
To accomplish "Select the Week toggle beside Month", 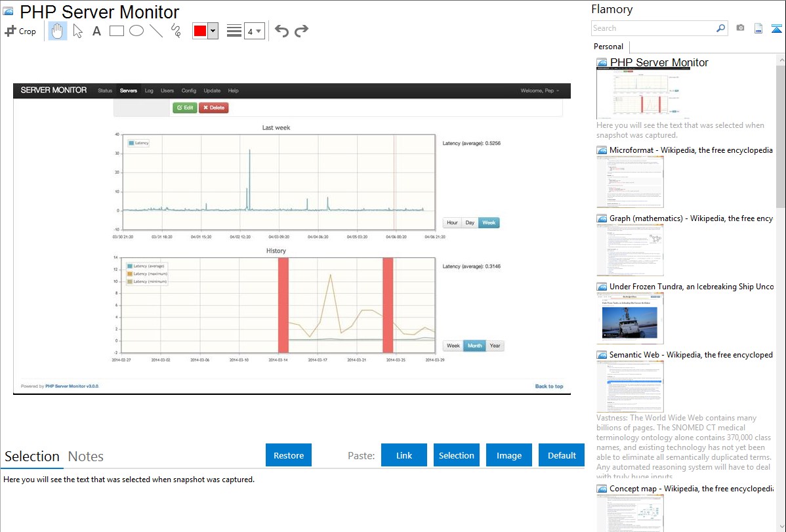I will [453, 346].
